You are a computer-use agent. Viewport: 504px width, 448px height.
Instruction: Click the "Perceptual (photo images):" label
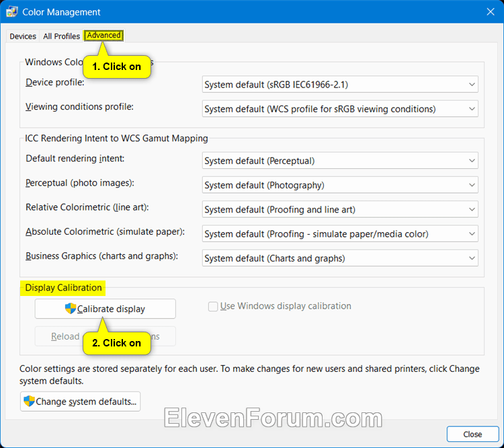coord(80,183)
